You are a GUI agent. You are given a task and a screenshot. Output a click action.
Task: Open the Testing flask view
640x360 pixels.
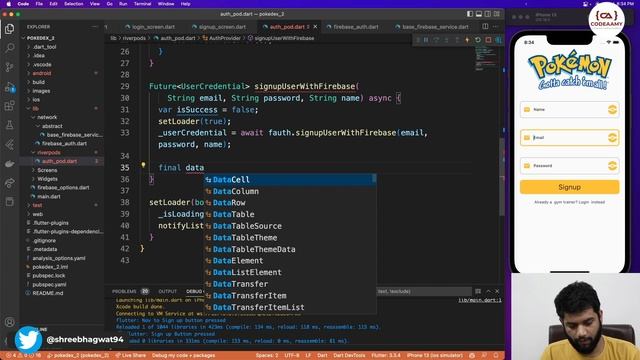tap(9, 125)
